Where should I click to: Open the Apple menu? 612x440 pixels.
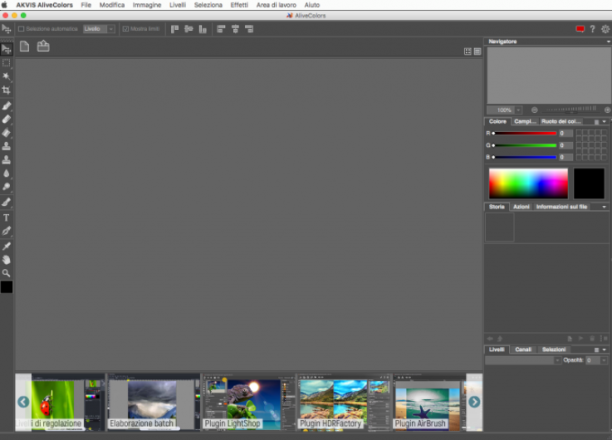5,5
